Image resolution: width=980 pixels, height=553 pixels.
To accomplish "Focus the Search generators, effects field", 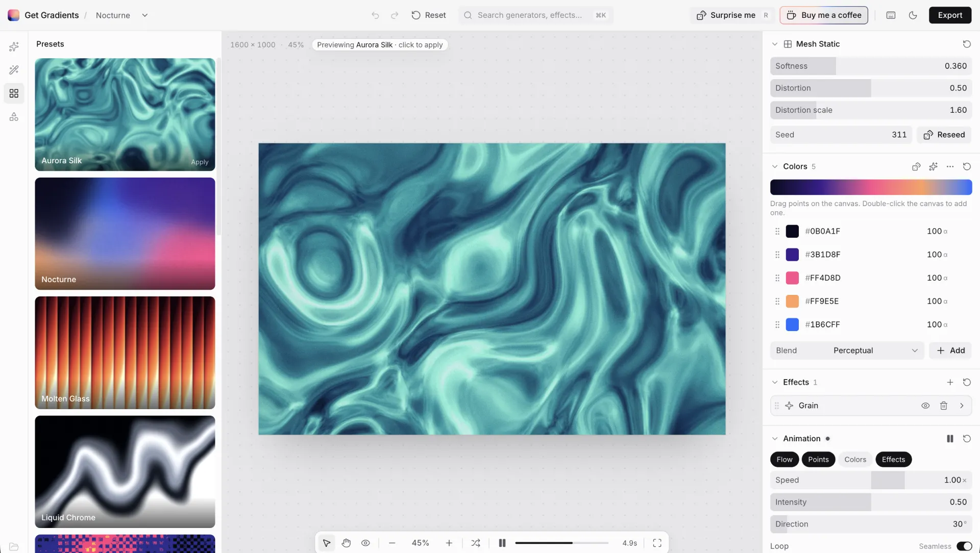I will coord(535,15).
